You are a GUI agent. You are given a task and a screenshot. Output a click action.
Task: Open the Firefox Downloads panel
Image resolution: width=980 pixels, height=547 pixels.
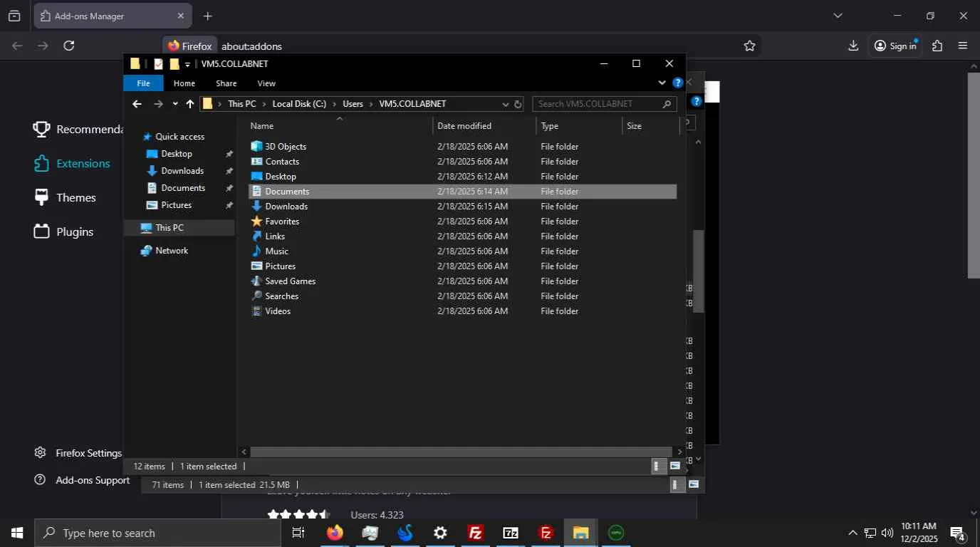(853, 46)
